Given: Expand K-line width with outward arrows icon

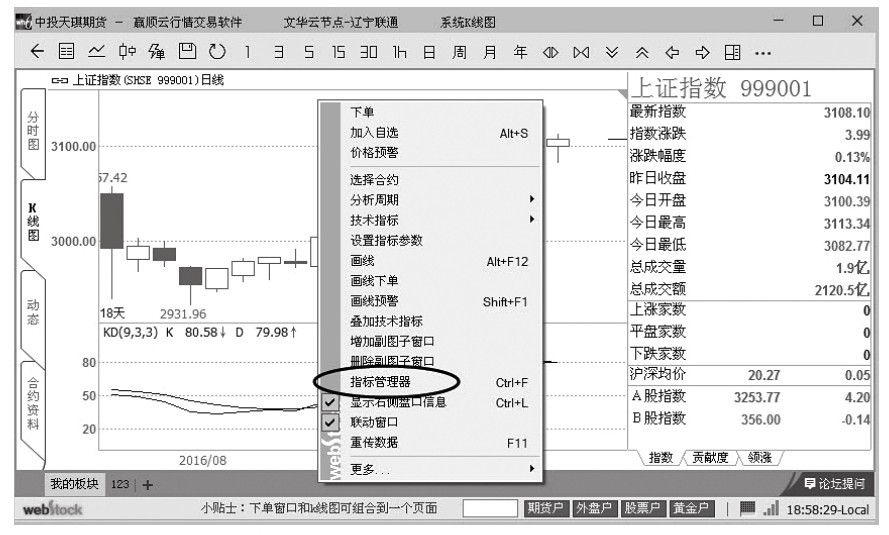Looking at the screenshot, I should (551, 53).
